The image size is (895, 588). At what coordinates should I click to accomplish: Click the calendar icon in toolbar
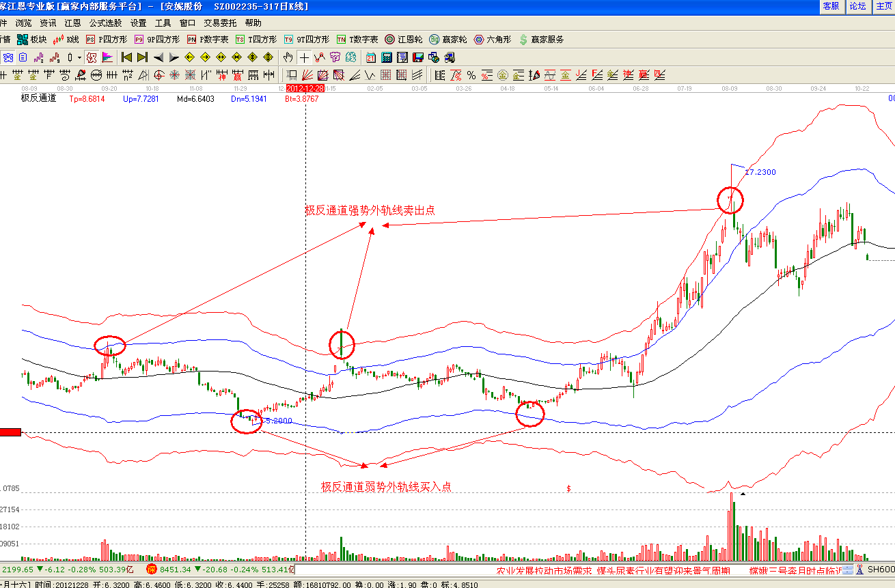(x=370, y=57)
